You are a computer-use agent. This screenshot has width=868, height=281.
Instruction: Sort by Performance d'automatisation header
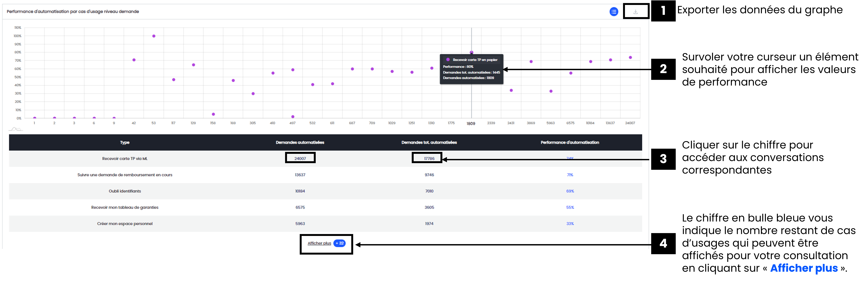(569, 143)
